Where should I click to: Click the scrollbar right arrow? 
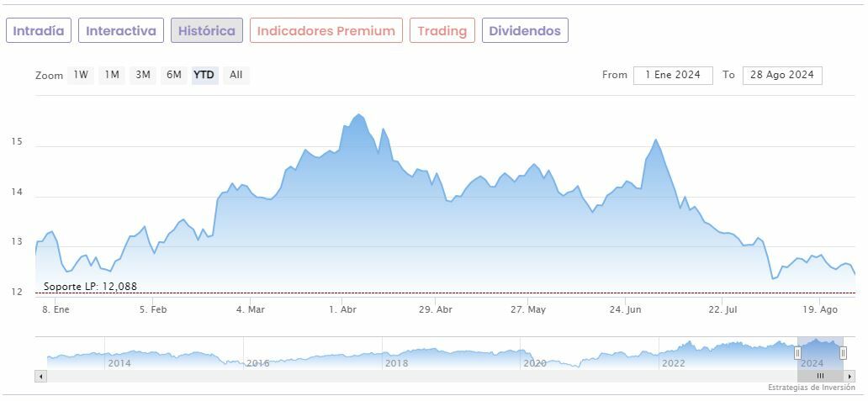(x=849, y=376)
